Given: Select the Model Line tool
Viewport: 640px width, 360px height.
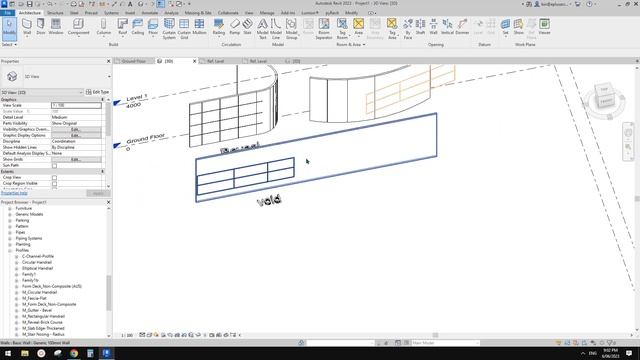Looking at the screenshot, I should pos(276,29).
